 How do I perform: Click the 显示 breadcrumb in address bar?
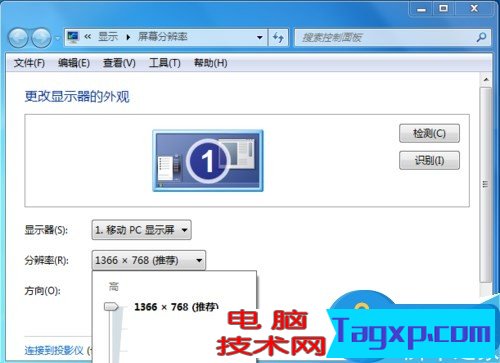(x=108, y=37)
